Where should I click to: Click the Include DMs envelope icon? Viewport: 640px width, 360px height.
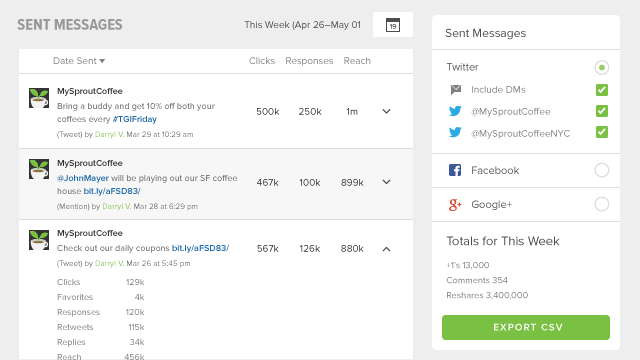(456, 89)
